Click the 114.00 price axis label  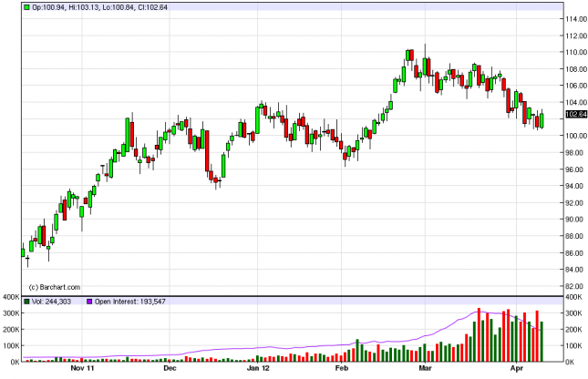(x=576, y=19)
